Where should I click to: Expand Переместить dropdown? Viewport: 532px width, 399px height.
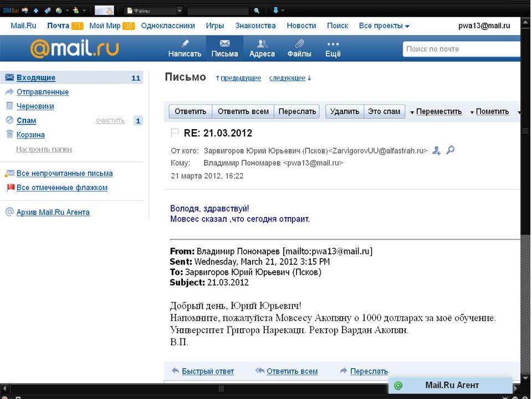pos(436,111)
